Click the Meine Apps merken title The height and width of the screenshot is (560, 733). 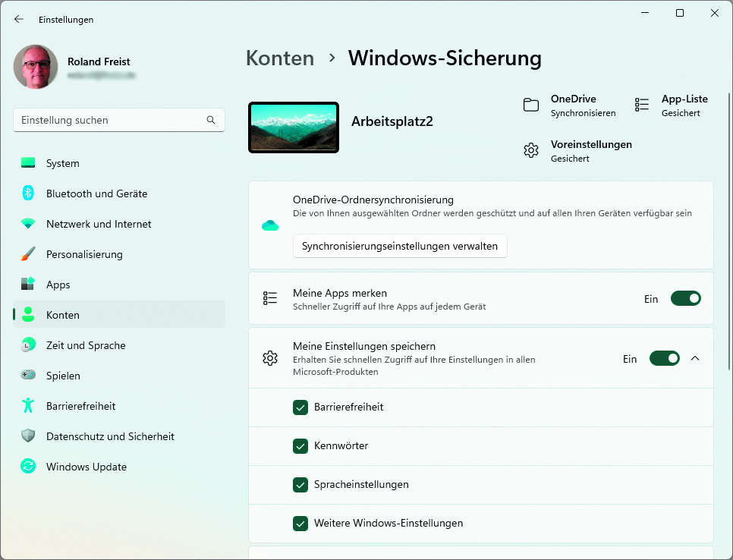click(340, 293)
